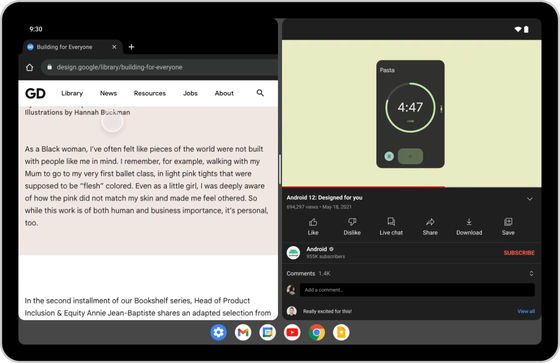The height and width of the screenshot is (363, 560).
Task: Open YouTube from the taskbar
Action: [292, 333]
